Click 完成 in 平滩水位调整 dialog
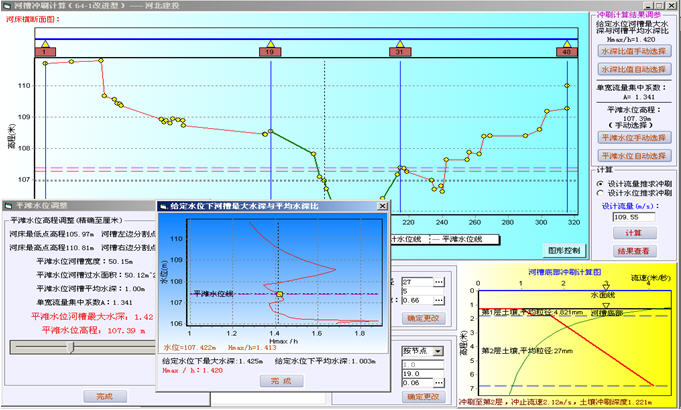This screenshot has height=410, width=681. [105, 396]
